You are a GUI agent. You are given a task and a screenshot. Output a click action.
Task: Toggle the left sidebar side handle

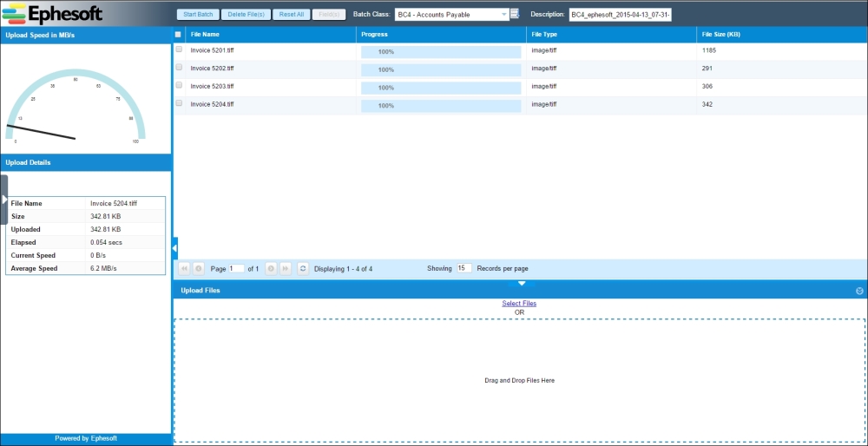[x=3, y=200]
